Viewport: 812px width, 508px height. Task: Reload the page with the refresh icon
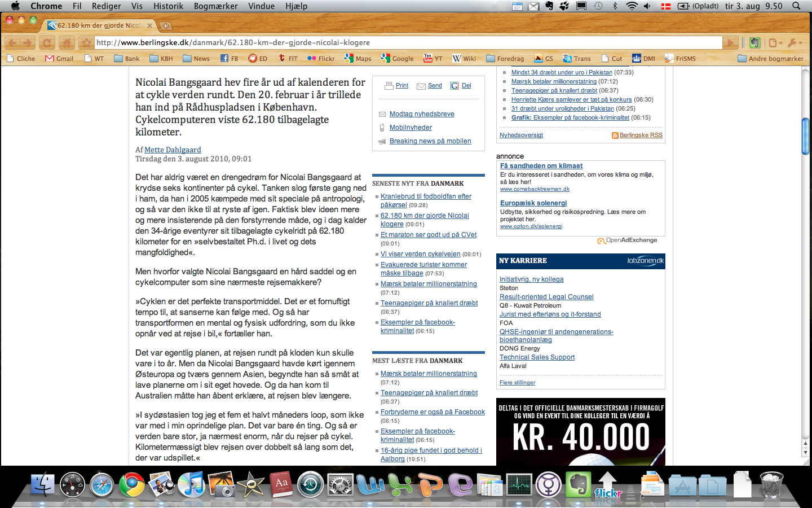tap(47, 42)
